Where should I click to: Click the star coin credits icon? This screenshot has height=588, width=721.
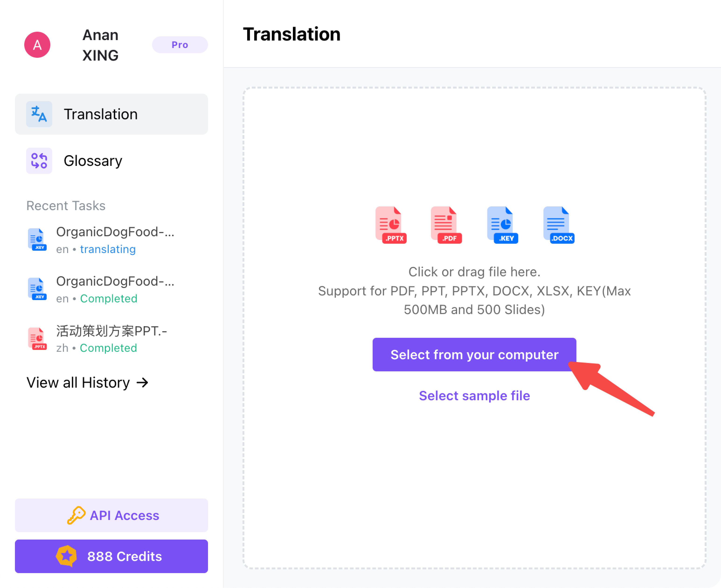click(x=66, y=556)
